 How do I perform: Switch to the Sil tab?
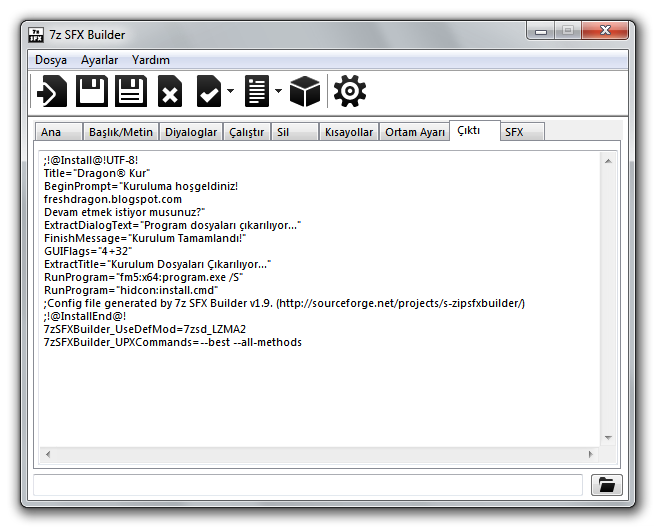295,132
